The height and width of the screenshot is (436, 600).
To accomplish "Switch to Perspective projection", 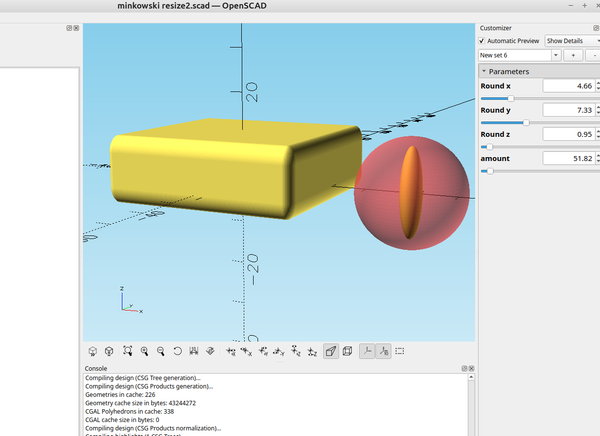I will 331,351.
